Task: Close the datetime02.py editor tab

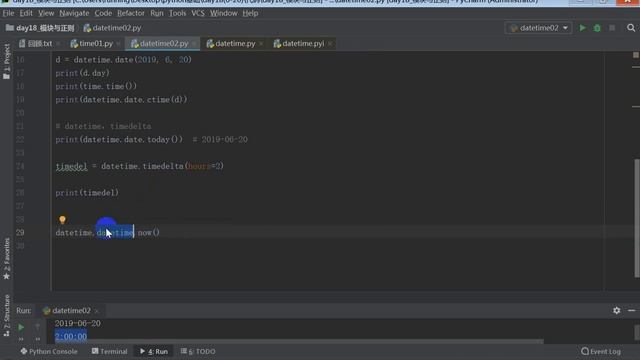Action: point(194,44)
